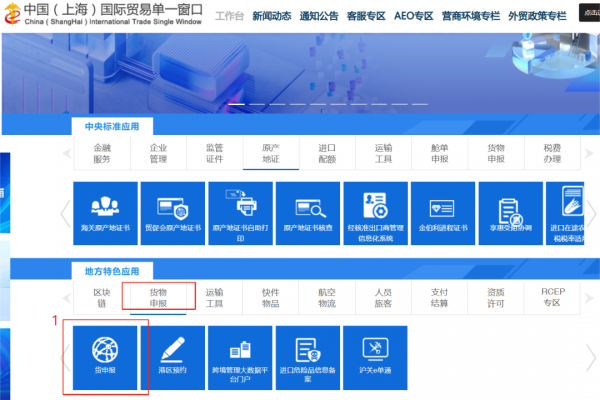Image resolution: width=600 pixels, height=400 pixels.
Task: Open 金伯利进程证书 tile
Action: coord(442,213)
